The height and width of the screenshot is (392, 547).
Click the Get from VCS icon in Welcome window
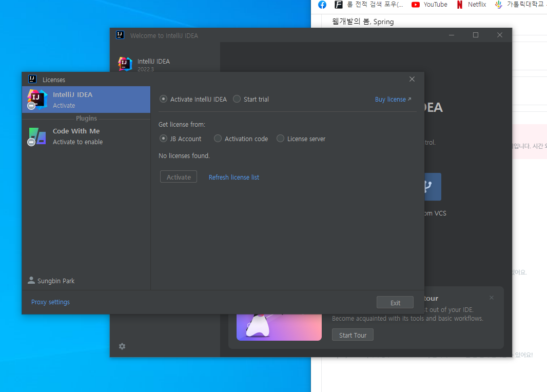pos(433,187)
